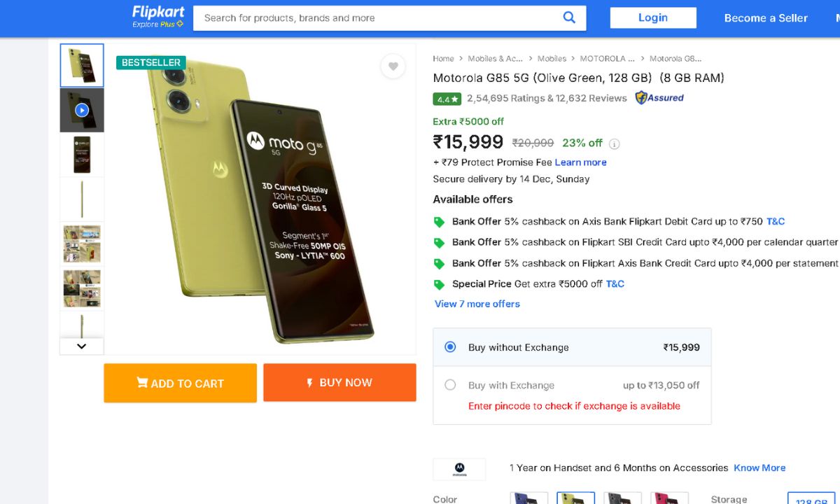This screenshot has height=504, width=840.
Task: Click the search magnifier icon
Action: tap(569, 18)
